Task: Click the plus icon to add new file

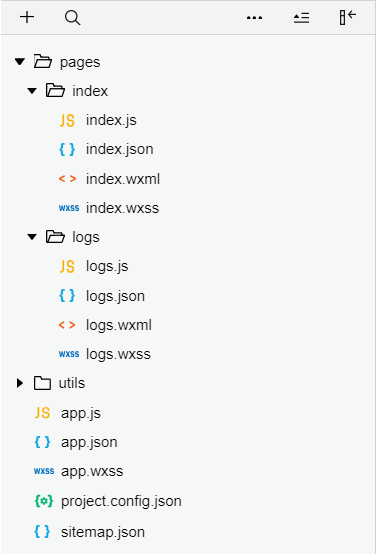Action: coord(27,17)
